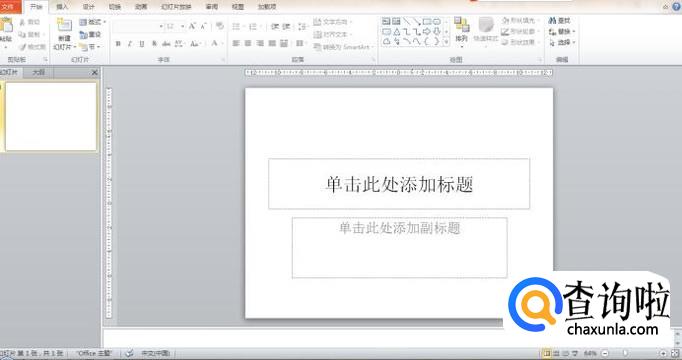Select the right block arrow shape
This screenshot has width=682, height=360.
(427, 32)
